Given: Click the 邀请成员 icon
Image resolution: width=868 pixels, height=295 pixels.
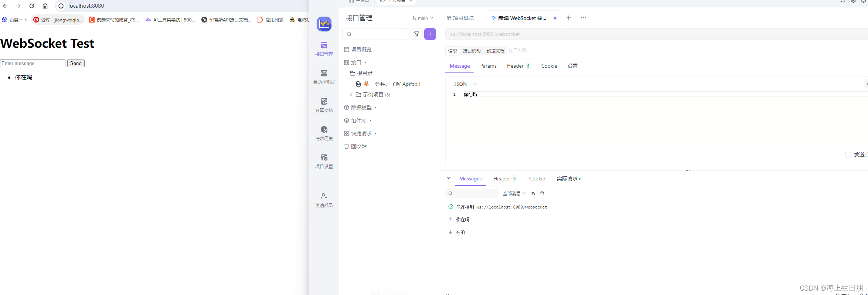Looking at the screenshot, I should 324,196.
